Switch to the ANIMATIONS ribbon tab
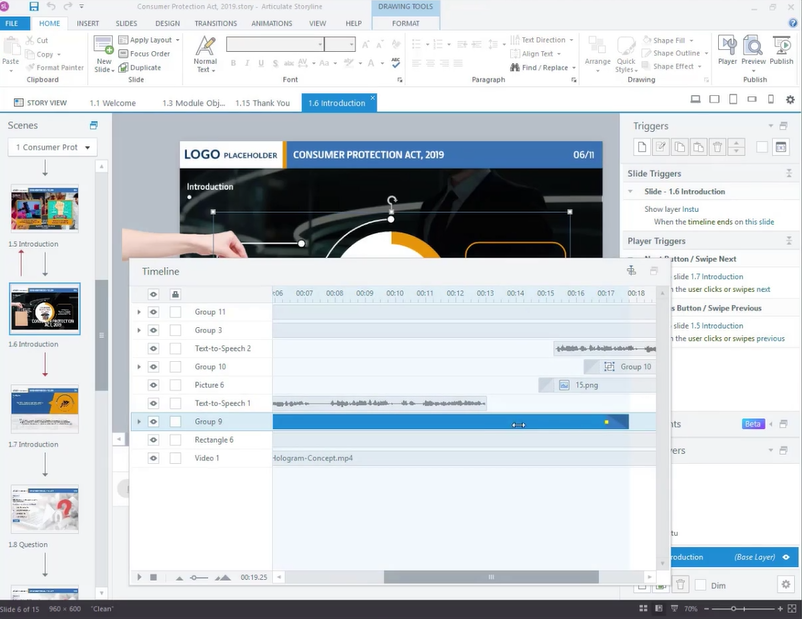Image resolution: width=802 pixels, height=619 pixels. point(272,23)
